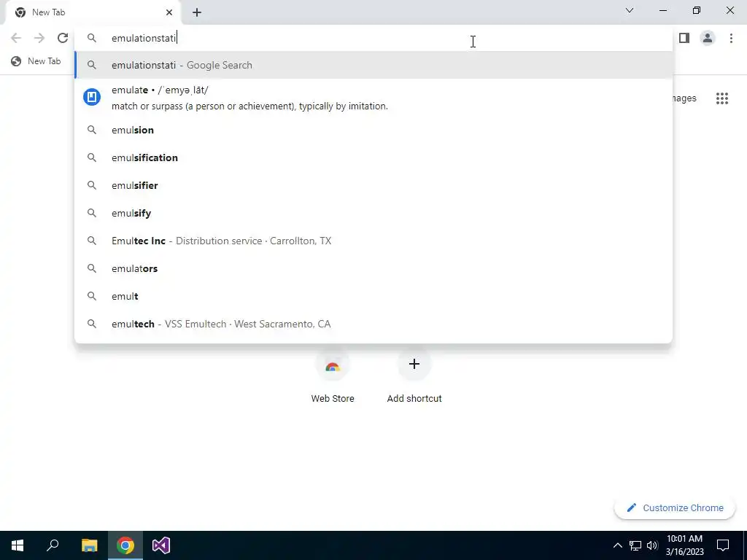Select the 'emulators' suggestion

pos(373,268)
